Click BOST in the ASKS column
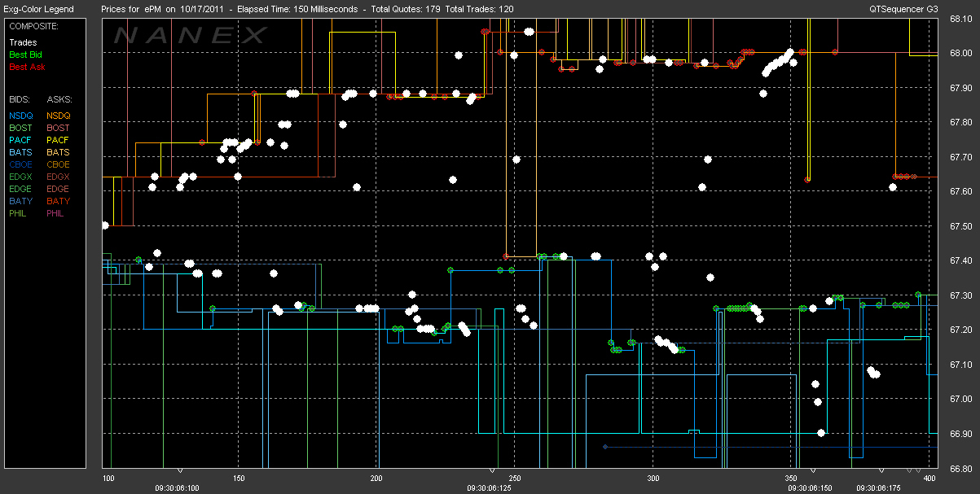The image size is (980, 494). pos(58,128)
